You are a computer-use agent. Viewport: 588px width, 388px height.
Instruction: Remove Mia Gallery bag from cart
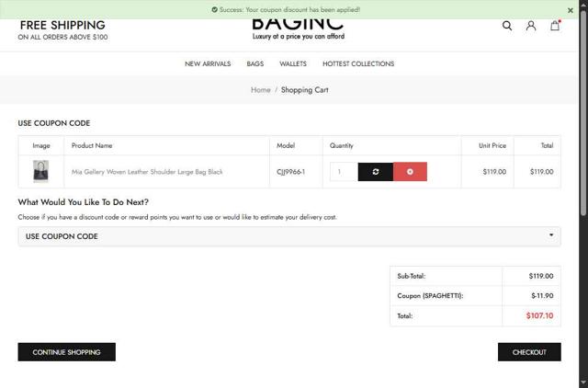click(410, 172)
